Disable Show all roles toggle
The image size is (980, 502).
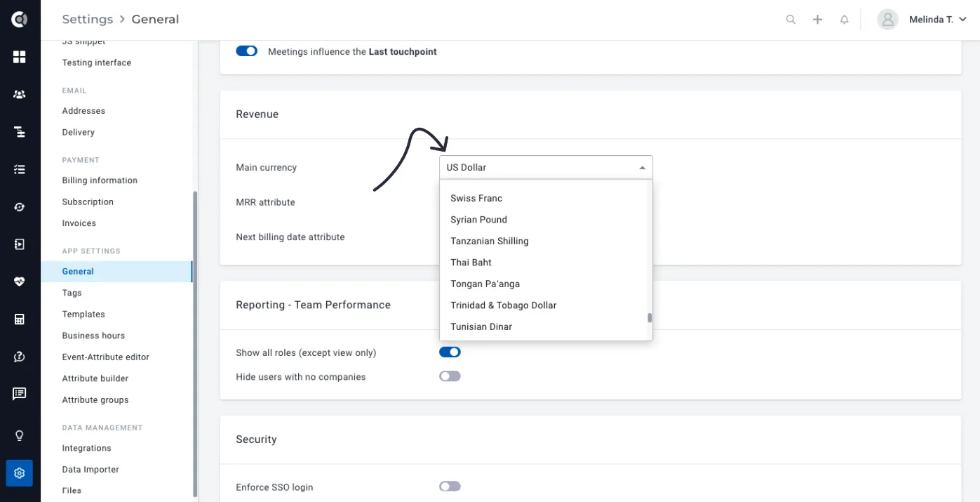tap(450, 352)
